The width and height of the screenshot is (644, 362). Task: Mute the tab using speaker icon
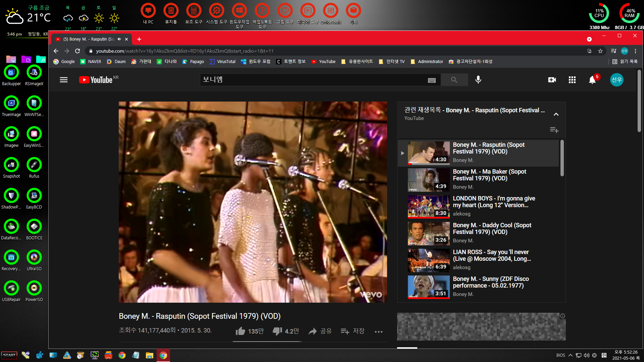(x=119, y=39)
